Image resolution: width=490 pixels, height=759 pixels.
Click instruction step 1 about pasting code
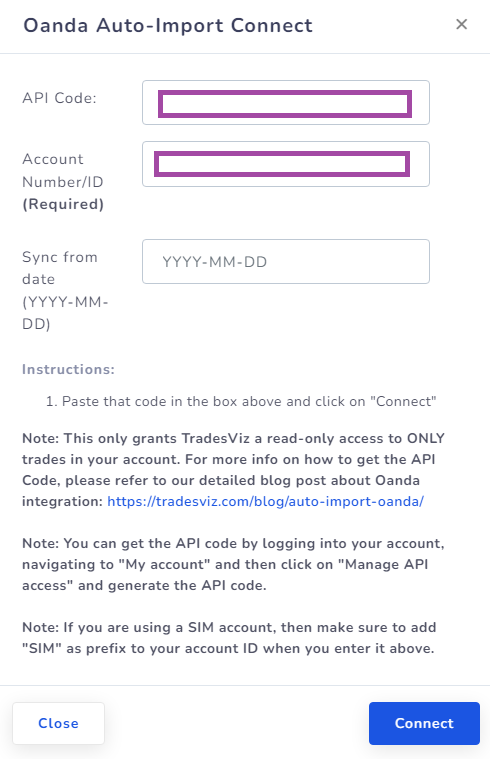[x=241, y=401]
